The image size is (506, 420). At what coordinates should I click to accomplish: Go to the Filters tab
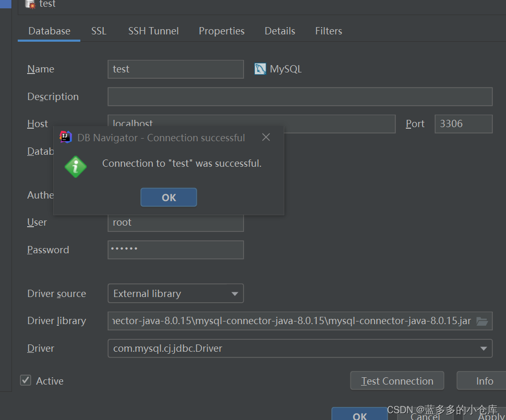tap(329, 31)
